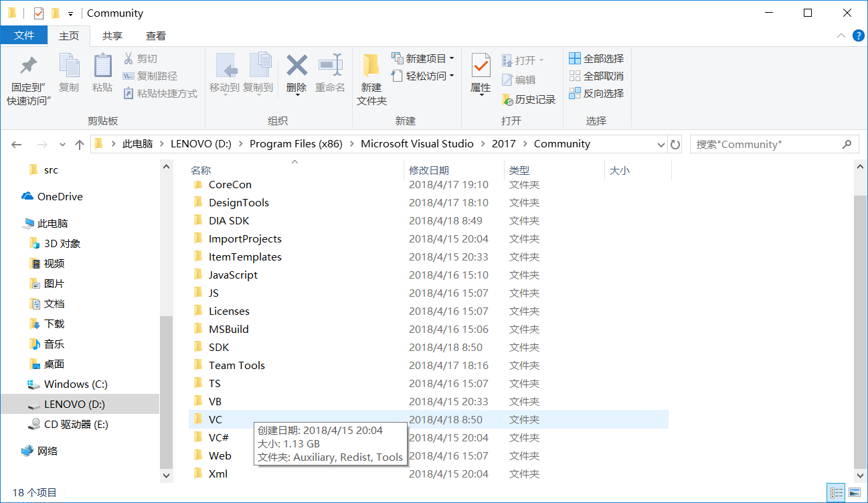
Task: Expand the Properties (属性) dropdown arrow
Action: click(481, 95)
